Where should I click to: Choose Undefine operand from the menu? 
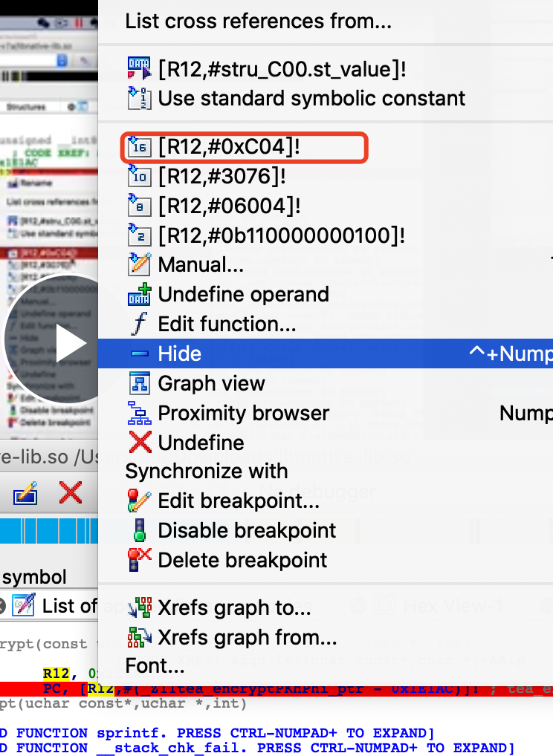pyautogui.click(x=244, y=294)
